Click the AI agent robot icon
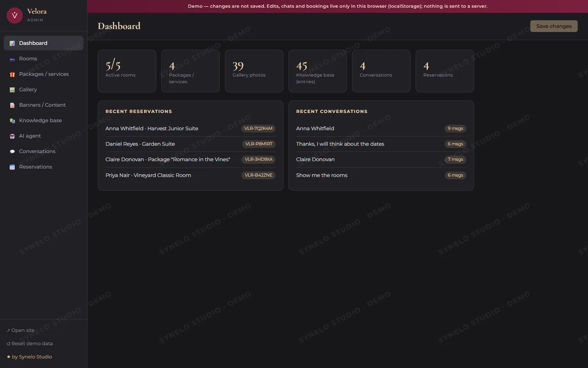588x368 pixels. click(12, 136)
